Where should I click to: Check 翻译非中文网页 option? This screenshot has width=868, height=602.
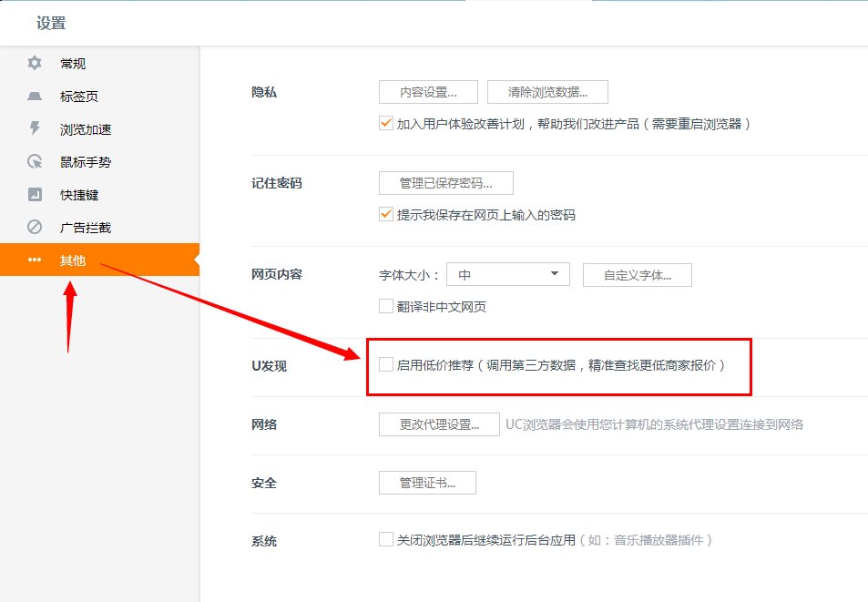(385, 306)
